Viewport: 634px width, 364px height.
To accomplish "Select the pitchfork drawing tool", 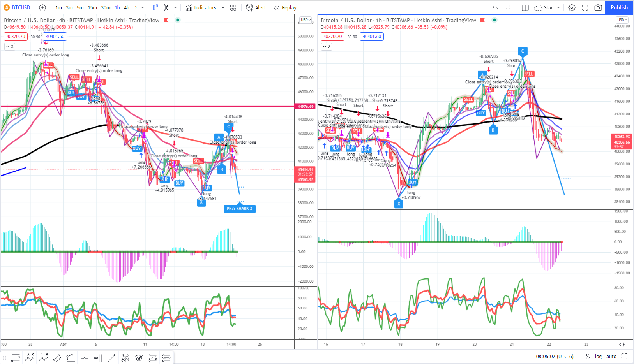I will pos(125,358).
